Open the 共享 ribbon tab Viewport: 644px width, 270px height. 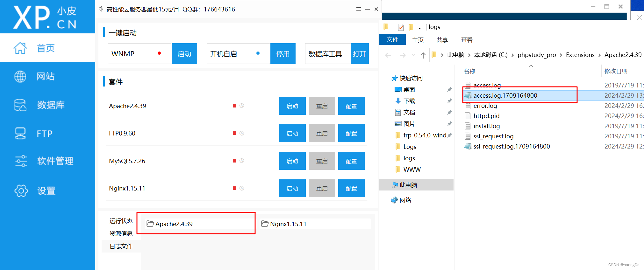[x=442, y=40]
